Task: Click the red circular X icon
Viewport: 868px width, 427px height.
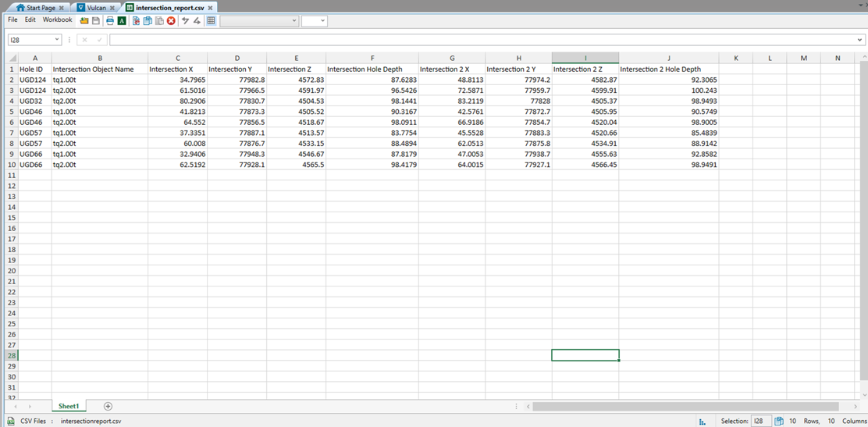Action: [x=171, y=21]
